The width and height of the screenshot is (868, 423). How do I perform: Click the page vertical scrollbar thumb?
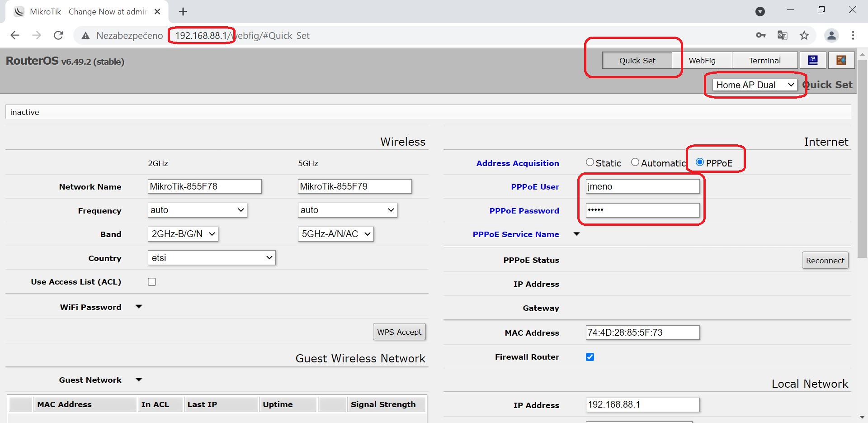pos(863,158)
